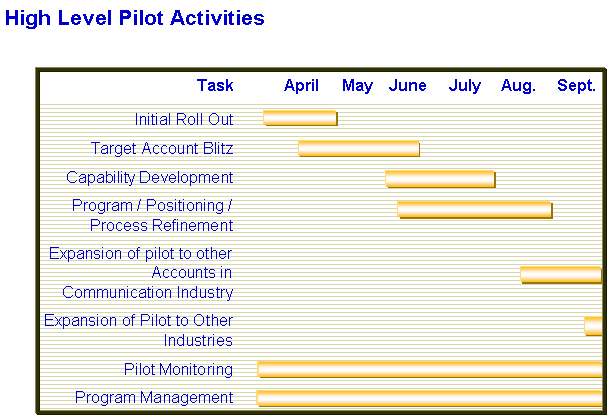Click the Capability Development task label

point(149,178)
